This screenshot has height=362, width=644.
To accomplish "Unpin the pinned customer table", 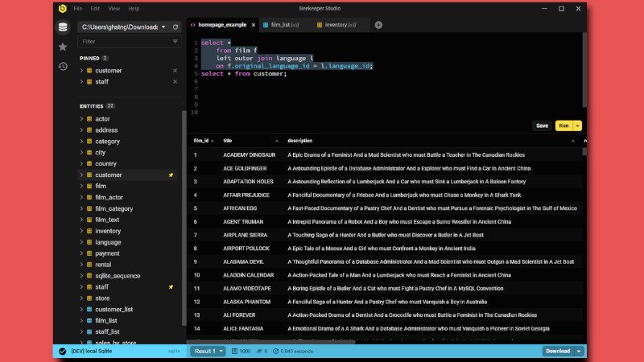I will coord(175,71).
